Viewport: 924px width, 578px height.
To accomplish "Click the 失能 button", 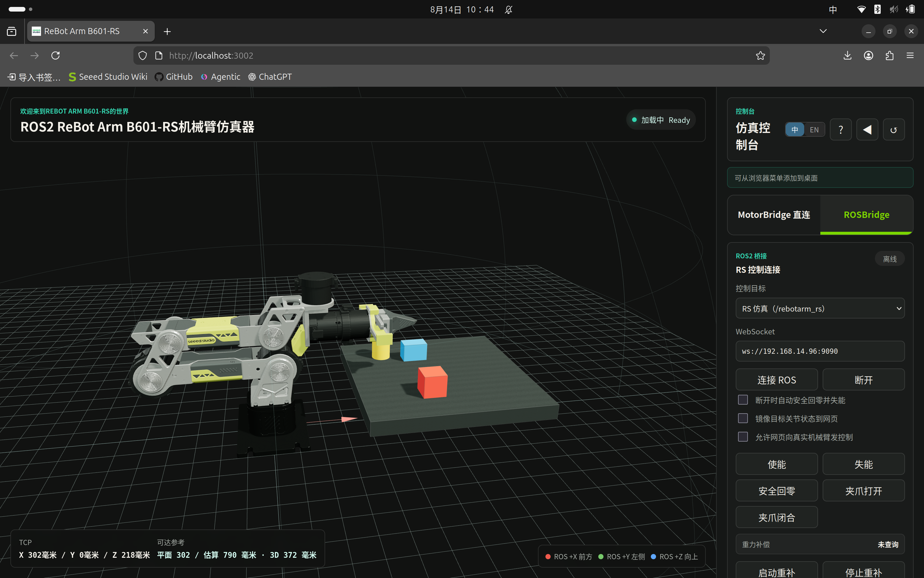I will coord(863,464).
